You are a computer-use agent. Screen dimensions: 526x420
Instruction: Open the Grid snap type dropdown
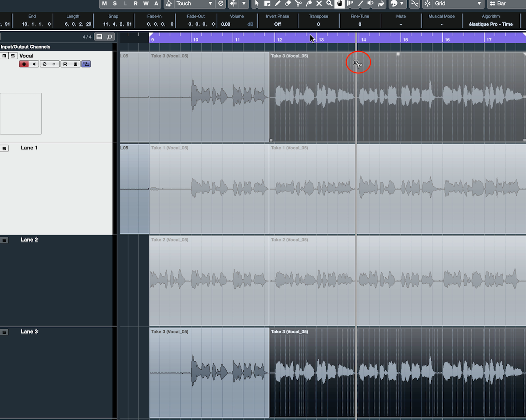click(x=458, y=4)
